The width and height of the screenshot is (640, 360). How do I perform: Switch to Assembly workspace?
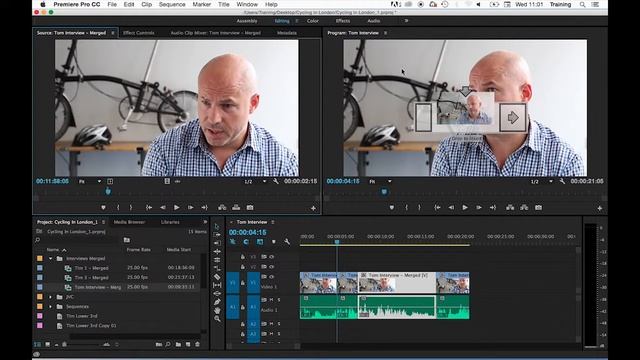point(247,21)
